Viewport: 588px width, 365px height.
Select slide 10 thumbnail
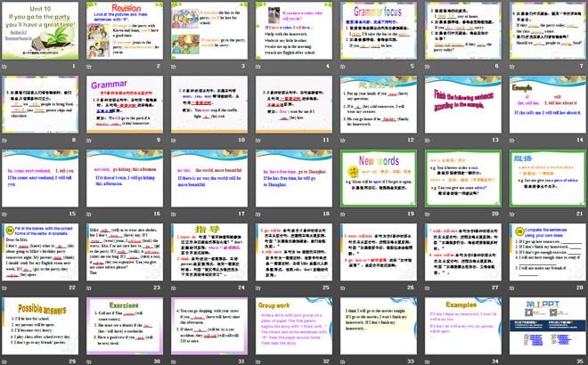(209, 104)
